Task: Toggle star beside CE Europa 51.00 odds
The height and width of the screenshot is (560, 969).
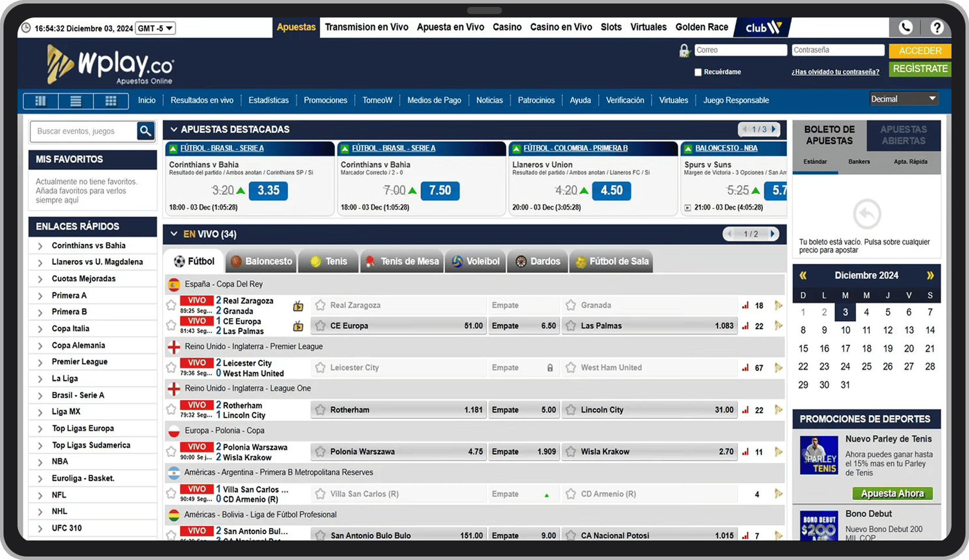Action: 320,326
